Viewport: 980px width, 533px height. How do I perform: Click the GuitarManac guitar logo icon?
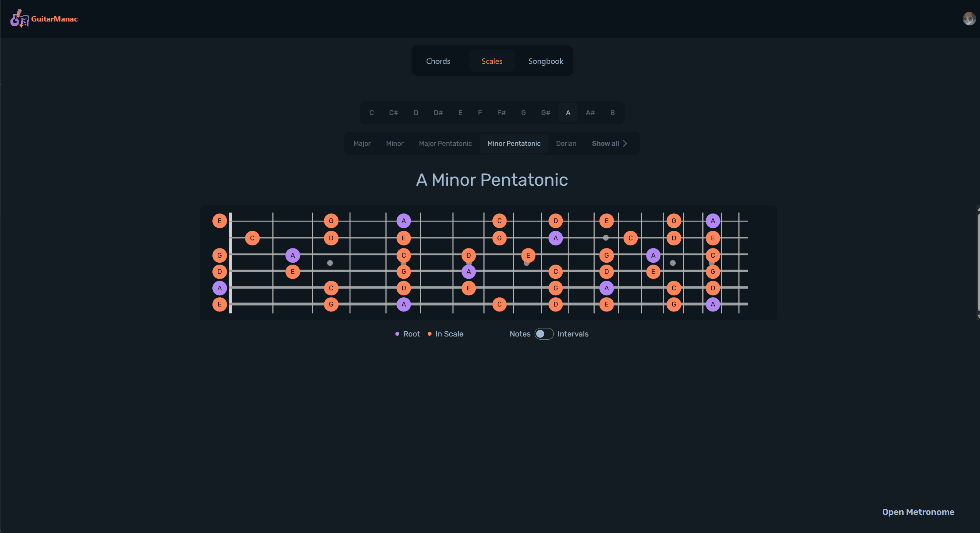tap(19, 18)
